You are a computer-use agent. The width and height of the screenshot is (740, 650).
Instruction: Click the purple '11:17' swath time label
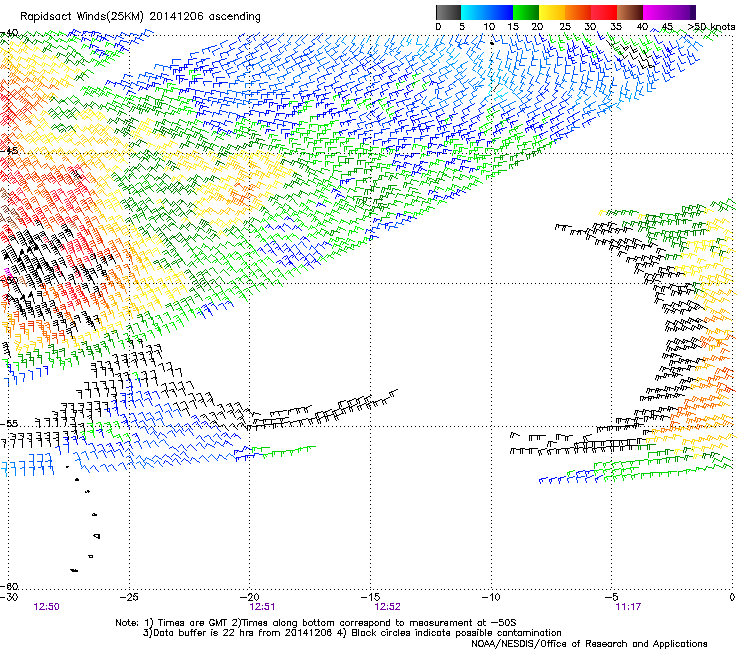(628, 607)
